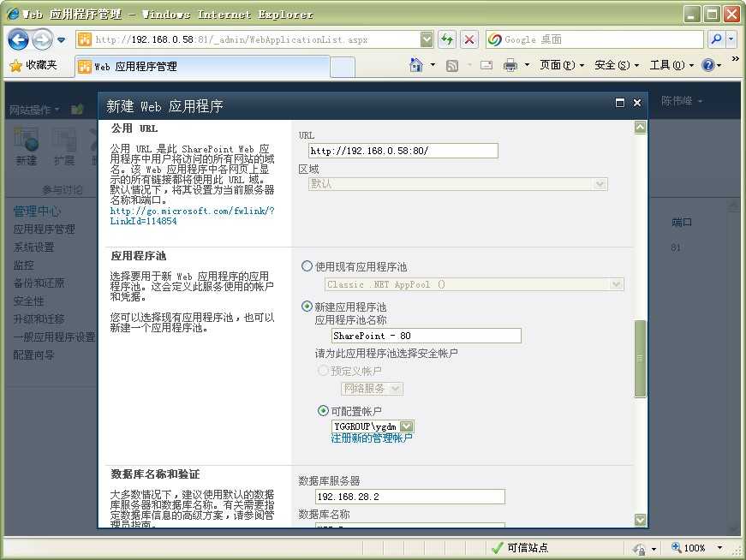Click the Home page icon
The height and width of the screenshot is (560, 746).
click(415, 65)
